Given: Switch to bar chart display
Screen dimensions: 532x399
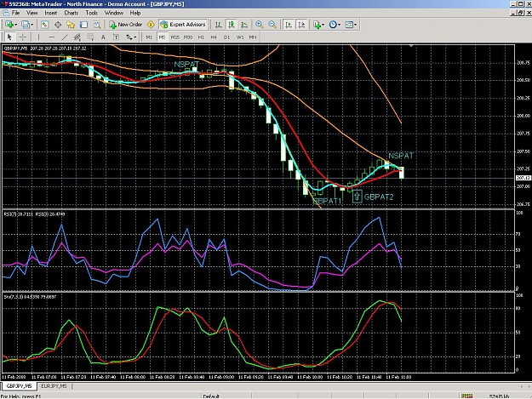Looking at the screenshot, I should (x=219, y=25).
